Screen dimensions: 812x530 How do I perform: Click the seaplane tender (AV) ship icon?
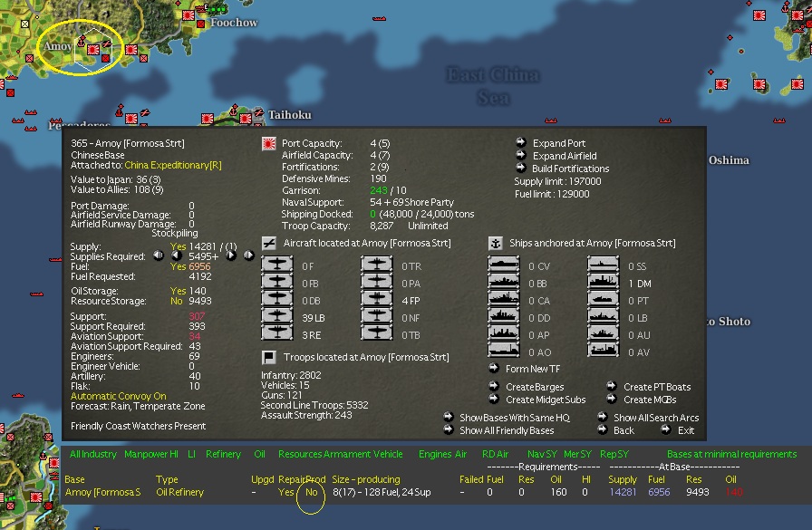coord(604,350)
